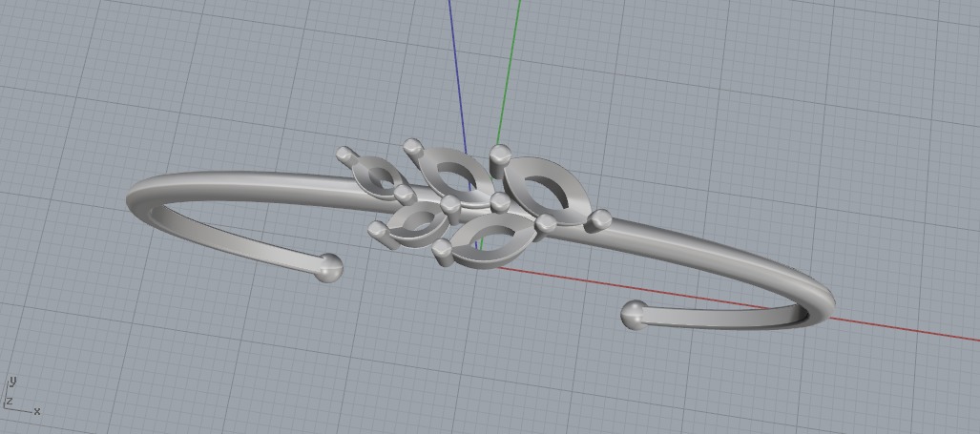Click the world axes icon in the viewport corner

(21, 397)
